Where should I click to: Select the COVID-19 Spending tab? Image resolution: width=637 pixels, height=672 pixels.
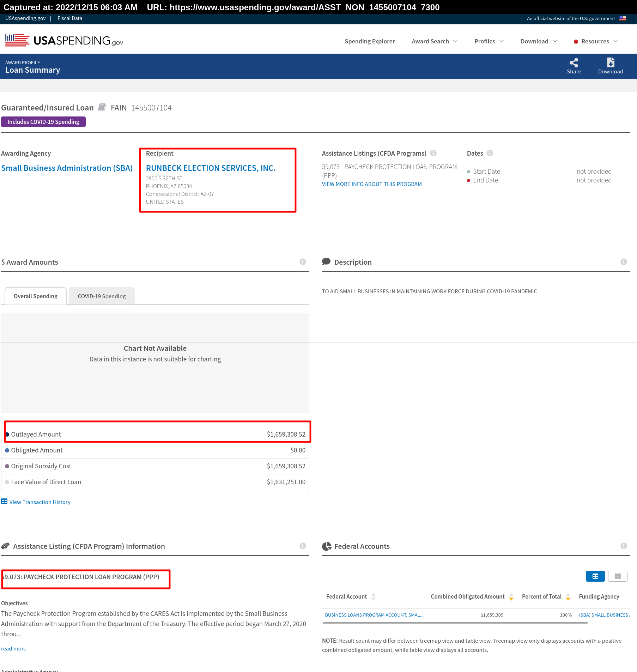point(102,296)
